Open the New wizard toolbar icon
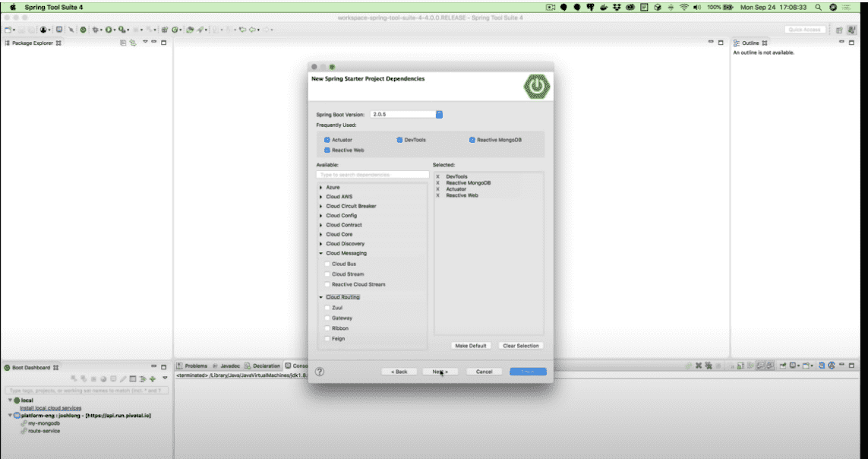 [8, 30]
